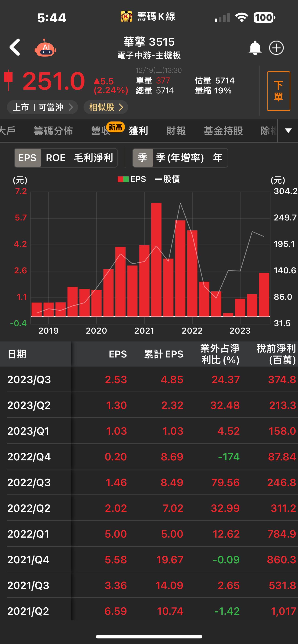Tap the last EPS bar for 2023/Q3

(264, 294)
